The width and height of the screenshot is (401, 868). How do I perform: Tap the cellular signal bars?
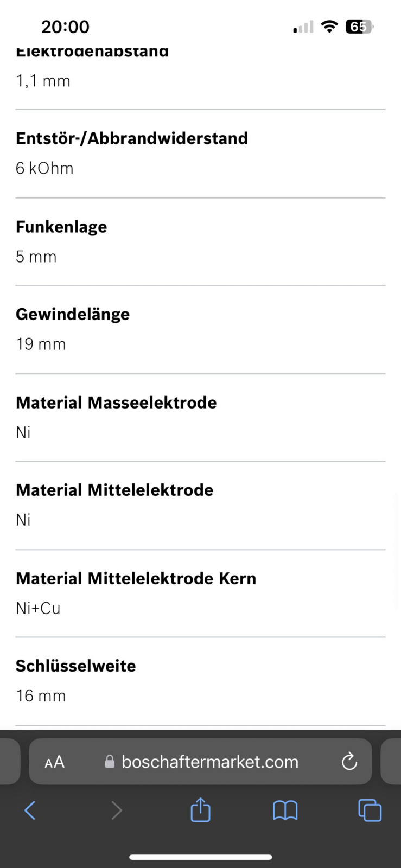click(x=303, y=27)
